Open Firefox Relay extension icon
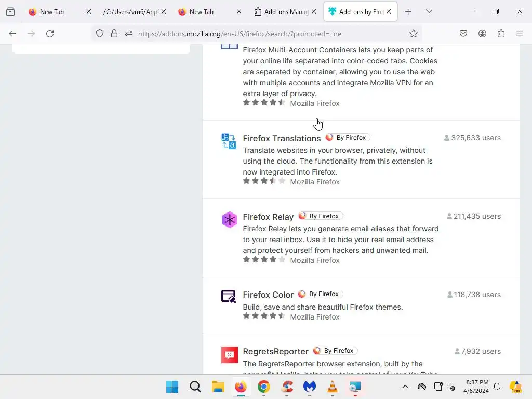The width and height of the screenshot is (532, 399). (x=229, y=220)
